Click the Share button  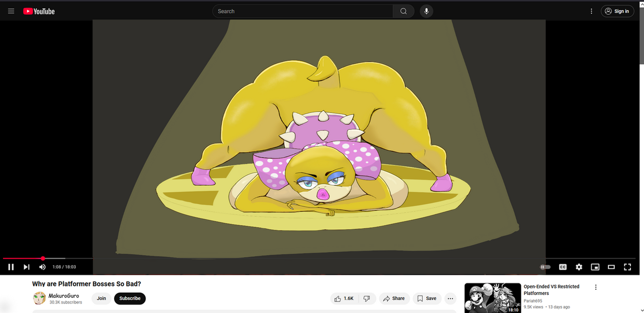394,298
